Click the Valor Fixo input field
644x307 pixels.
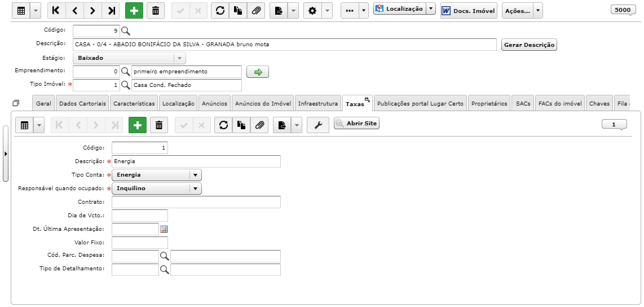pos(140,243)
